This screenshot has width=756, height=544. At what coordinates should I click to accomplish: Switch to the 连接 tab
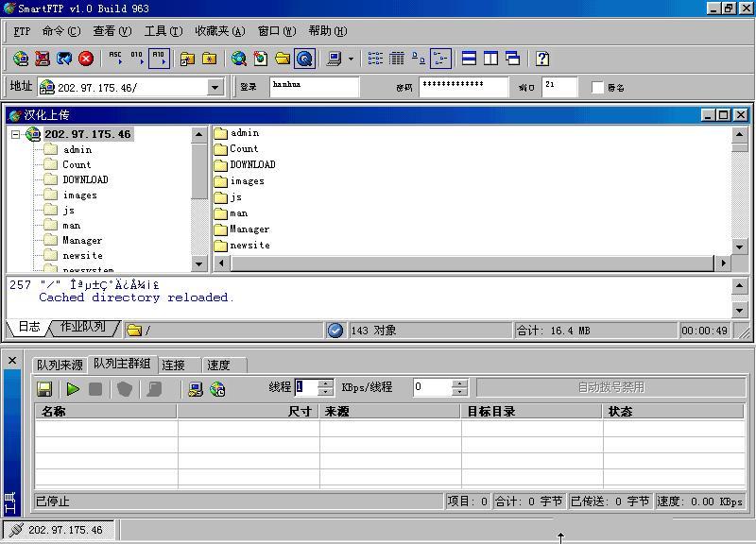tap(174, 365)
